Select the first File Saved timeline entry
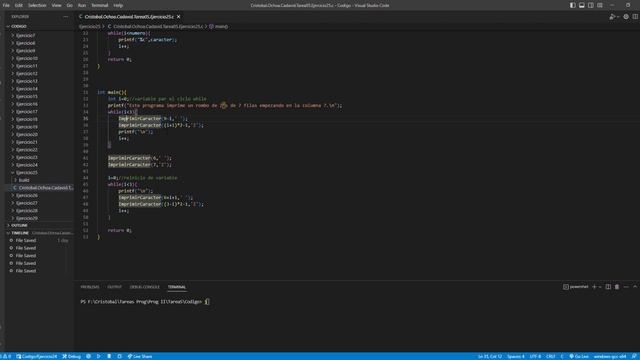The image size is (640, 360). tap(39, 240)
